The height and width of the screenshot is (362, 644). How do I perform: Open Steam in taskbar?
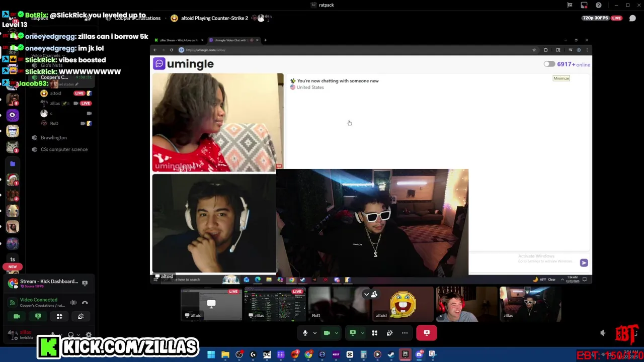(391, 355)
